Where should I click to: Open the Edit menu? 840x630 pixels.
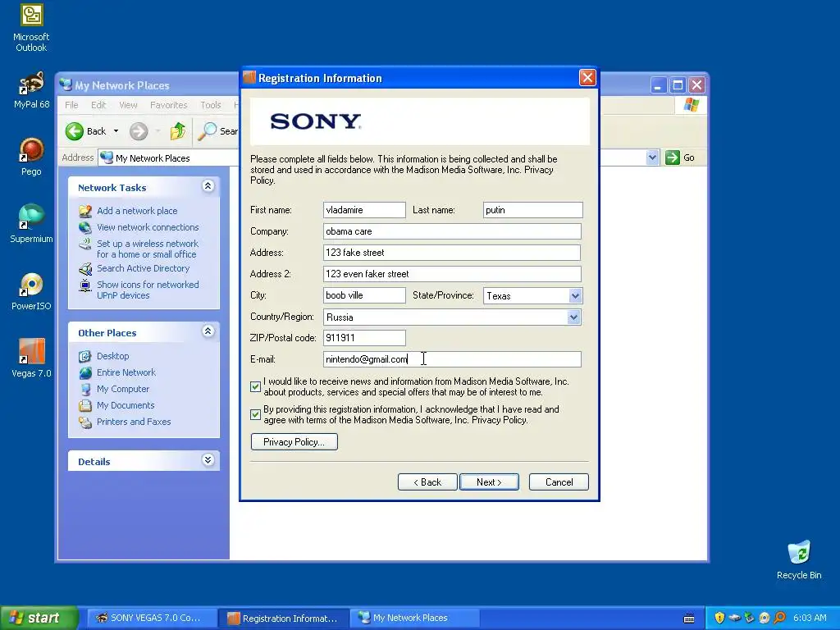coord(98,105)
